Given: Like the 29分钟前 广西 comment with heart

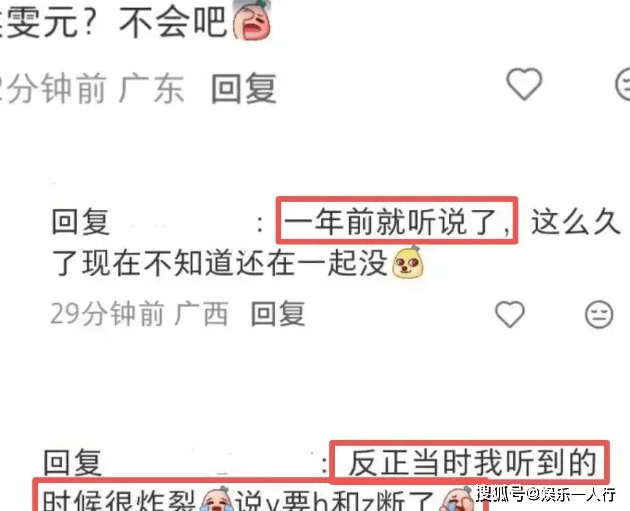Looking at the screenshot, I should pos(510,314).
